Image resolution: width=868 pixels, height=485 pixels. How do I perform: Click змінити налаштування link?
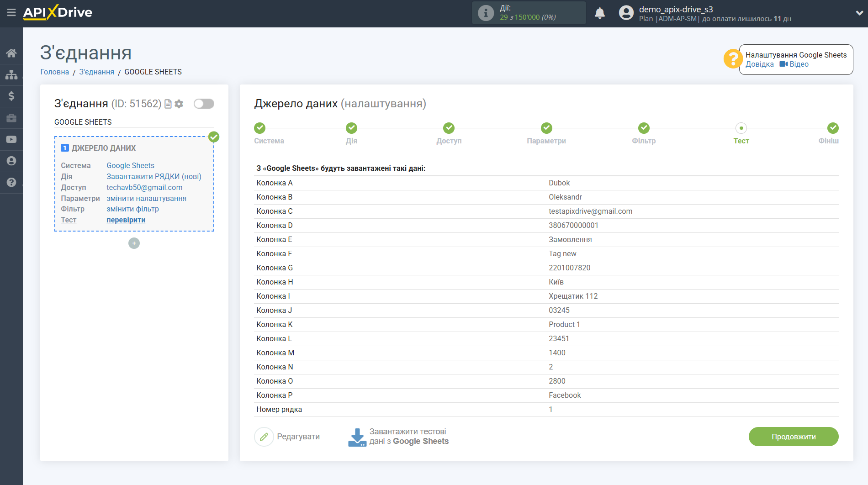click(x=147, y=199)
